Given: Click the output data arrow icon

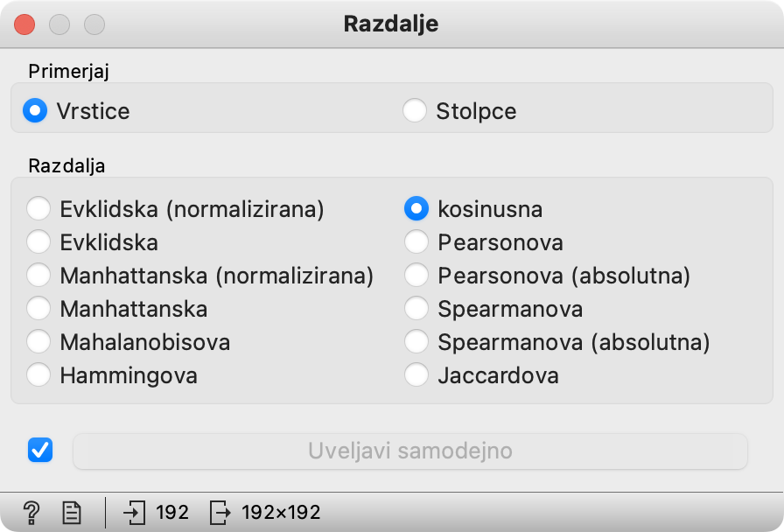Looking at the screenshot, I should (x=220, y=513).
